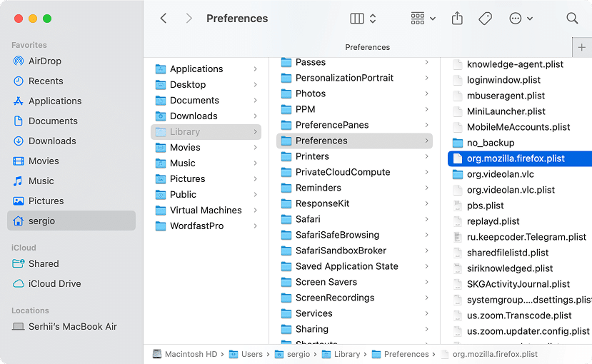
Task: Click the Search magnifier icon
Action: coord(572,18)
